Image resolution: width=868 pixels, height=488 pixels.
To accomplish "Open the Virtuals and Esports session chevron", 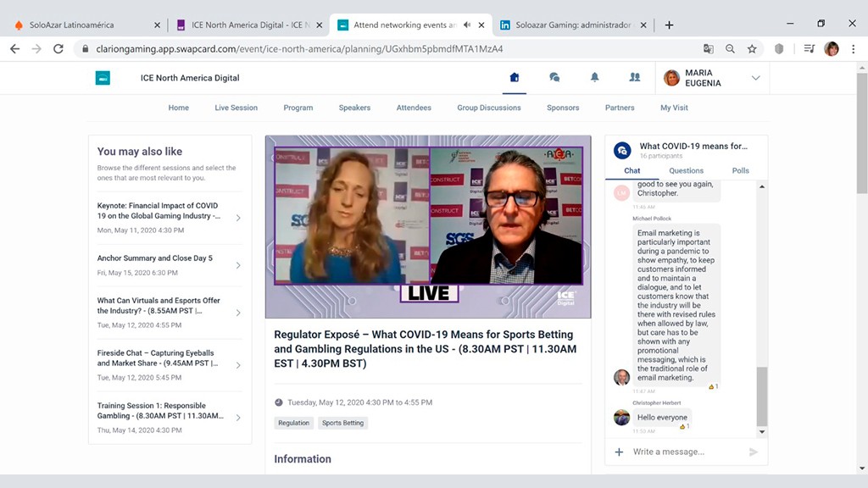I will pos(238,313).
